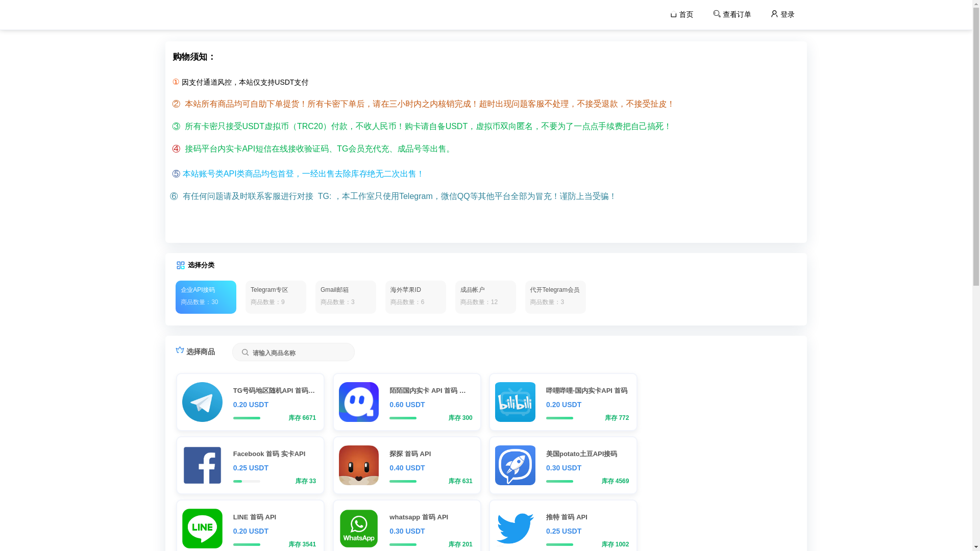Click the LINE app icon
This screenshot has width=980, height=551.
coord(202,529)
